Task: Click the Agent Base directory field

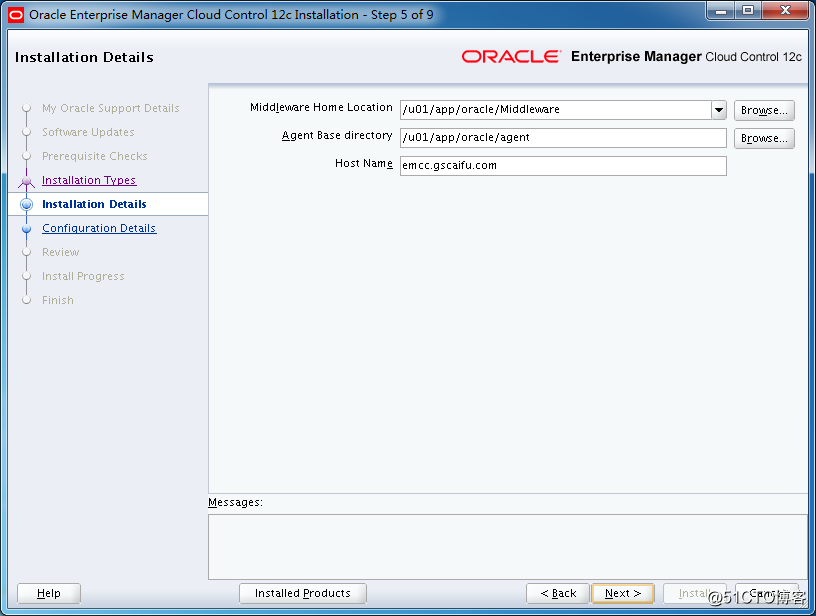Action: tap(562, 138)
